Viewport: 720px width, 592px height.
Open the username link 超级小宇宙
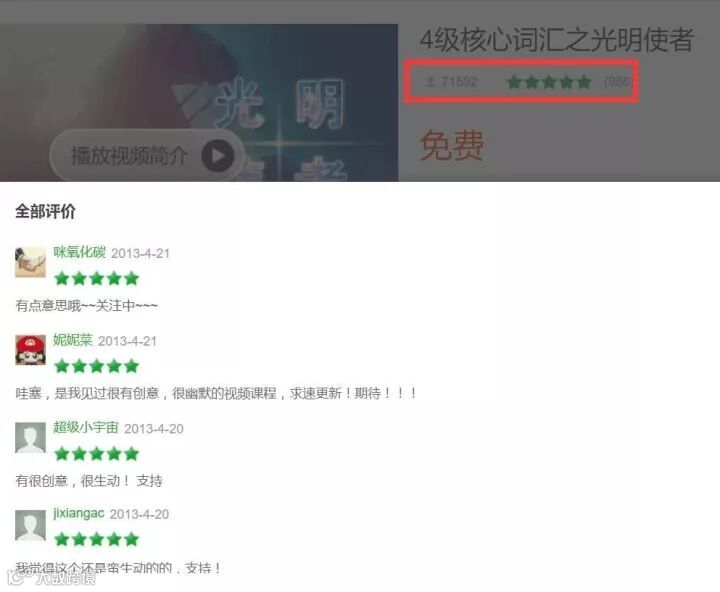click(86, 428)
